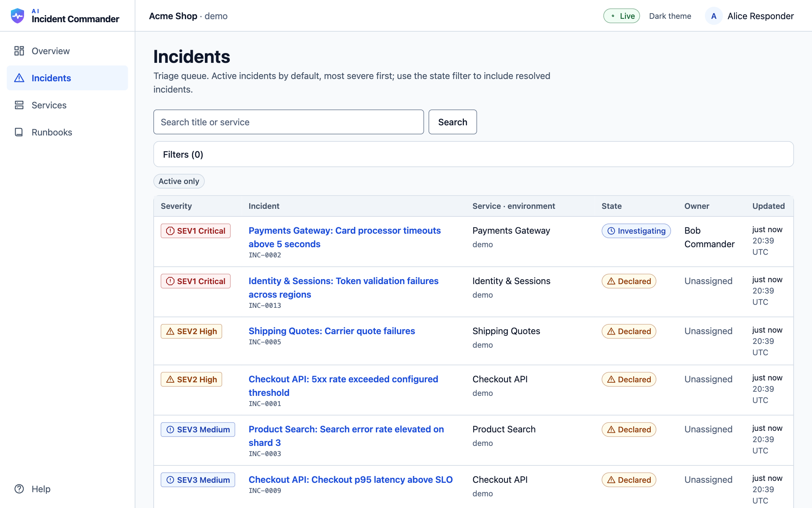This screenshot has width=812, height=508.
Task: Click the Declared badge for Shipping Quotes
Action: [629, 331]
